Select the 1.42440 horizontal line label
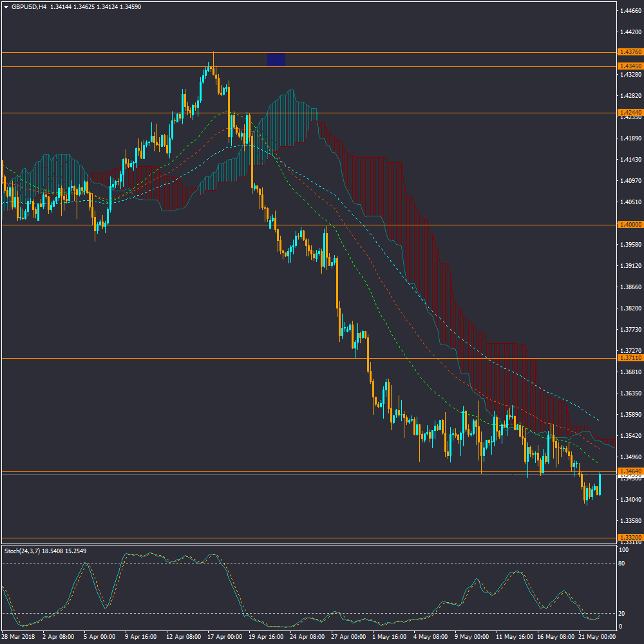This screenshot has height=644, width=644. [x=629, y=112]
